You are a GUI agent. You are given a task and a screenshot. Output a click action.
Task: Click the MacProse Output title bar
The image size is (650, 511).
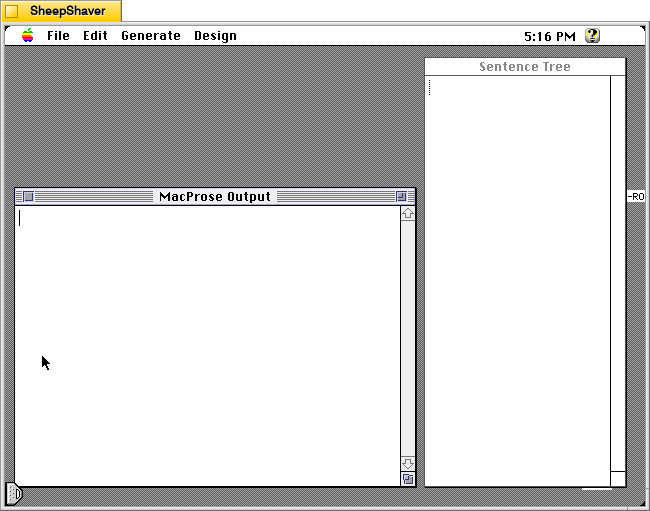tap(215, 196)
